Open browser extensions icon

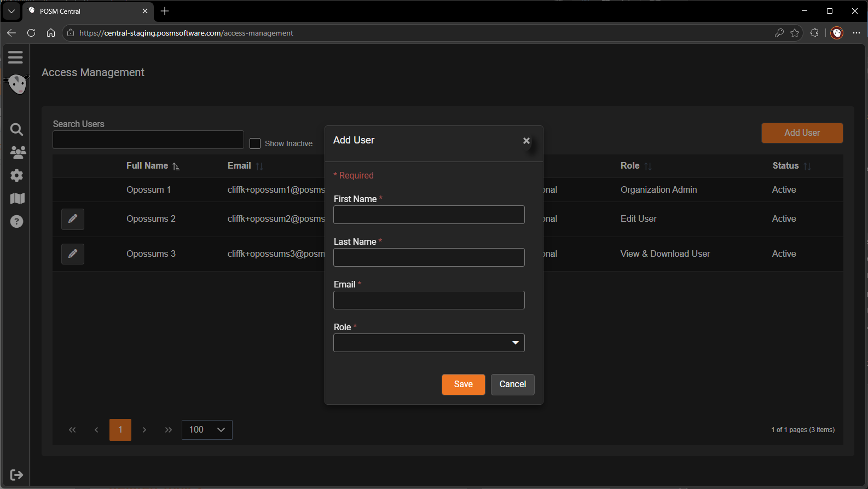tap(814, 33)
